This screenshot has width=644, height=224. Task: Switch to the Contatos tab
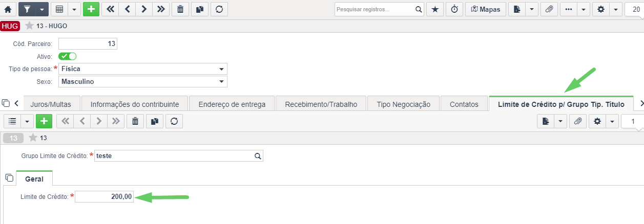tap(464, 104)
